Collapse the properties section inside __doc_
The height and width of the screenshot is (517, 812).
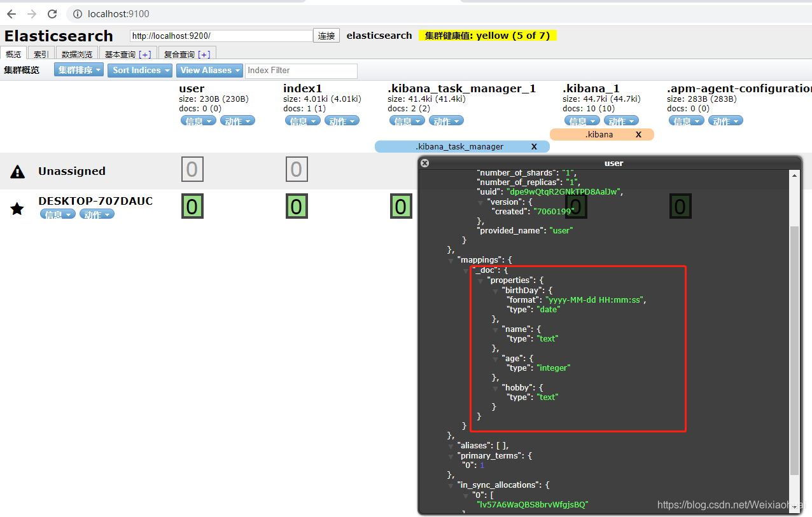tap(480, 280)
